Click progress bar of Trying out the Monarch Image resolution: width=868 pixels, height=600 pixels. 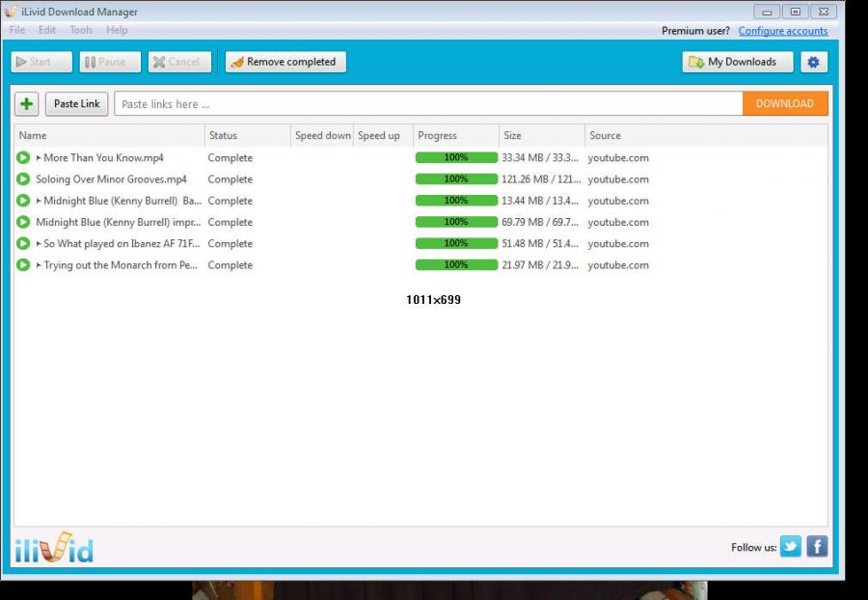[x=457, y=265]
